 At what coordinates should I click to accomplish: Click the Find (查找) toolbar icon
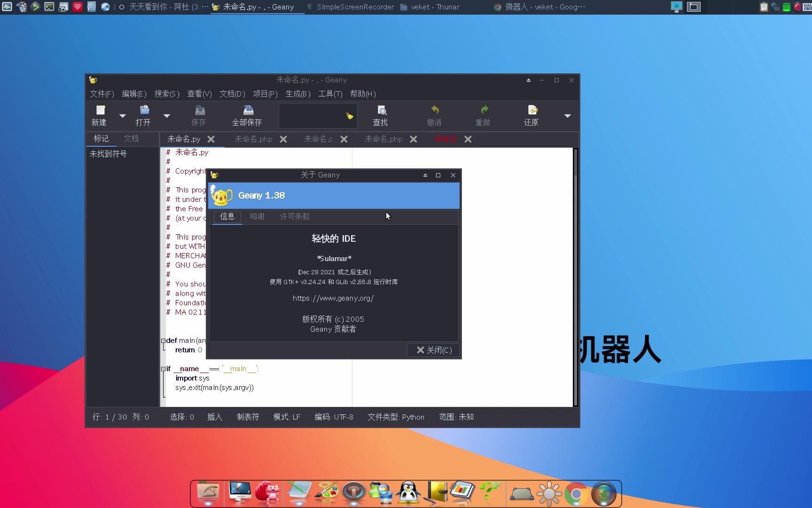(x=381, y=115)
